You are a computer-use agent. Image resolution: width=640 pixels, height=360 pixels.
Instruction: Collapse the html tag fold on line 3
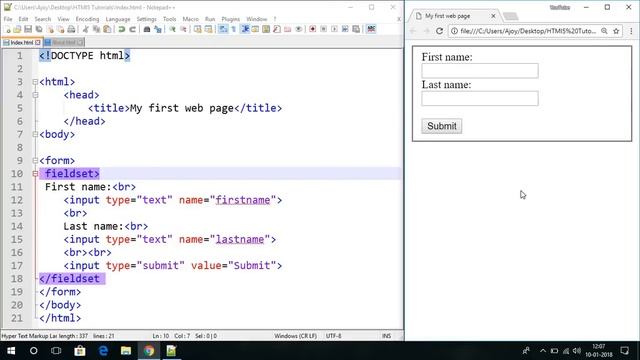[x=35, y=82]
